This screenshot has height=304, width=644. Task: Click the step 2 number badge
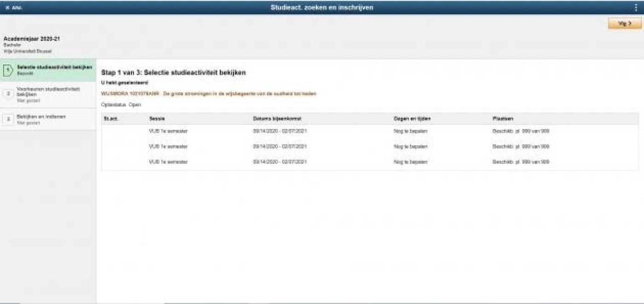pos(8,94)
